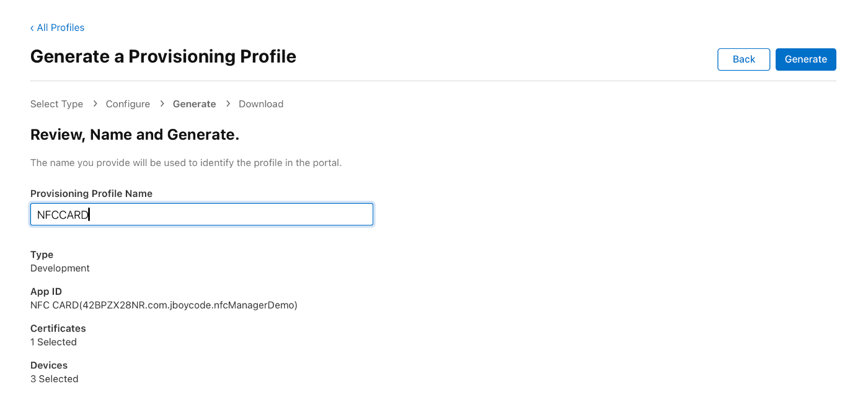Click the NFC CARD App ID text
Image resolution: width=868 pixels, height=415 pixels.
(x=164, y=305)
